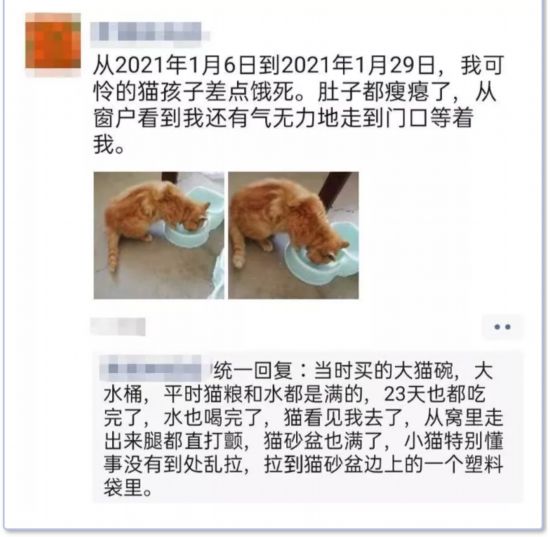Viewport: 550px width, 537px height.
Task: Tap the blurred poster name above the post
Action: (150, 34)
